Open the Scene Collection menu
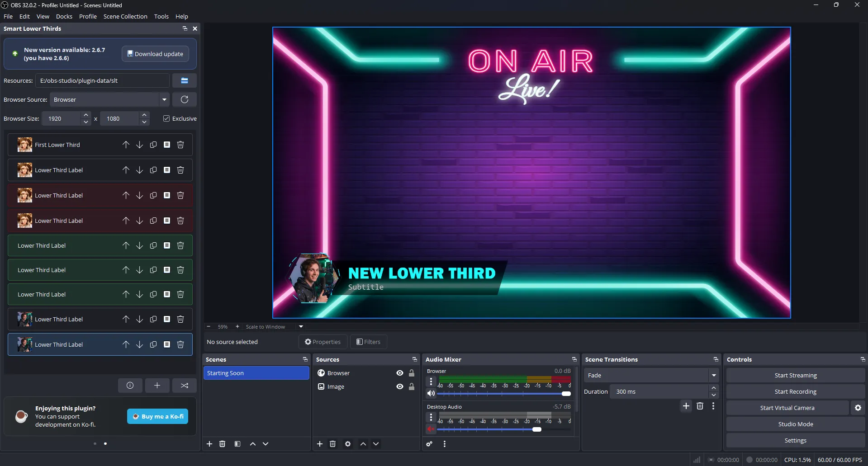This screenshot has width=868, height=466. point(125,16)
